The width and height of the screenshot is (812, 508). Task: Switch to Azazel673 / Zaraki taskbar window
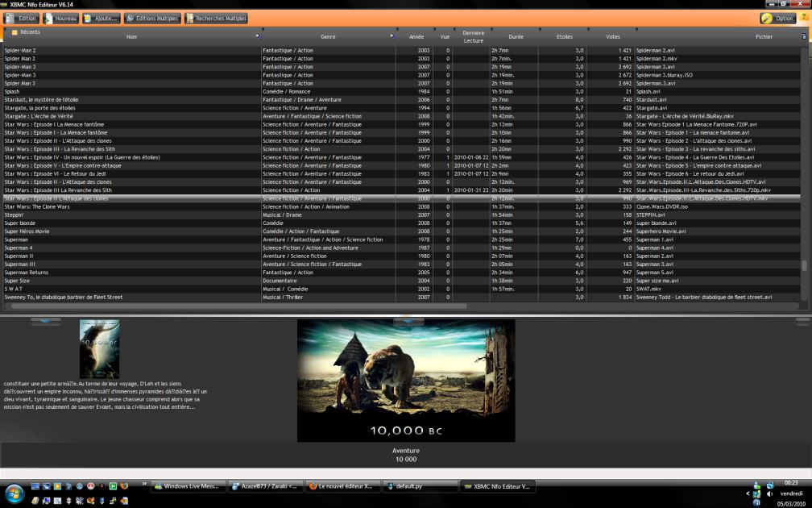[266, 486]
